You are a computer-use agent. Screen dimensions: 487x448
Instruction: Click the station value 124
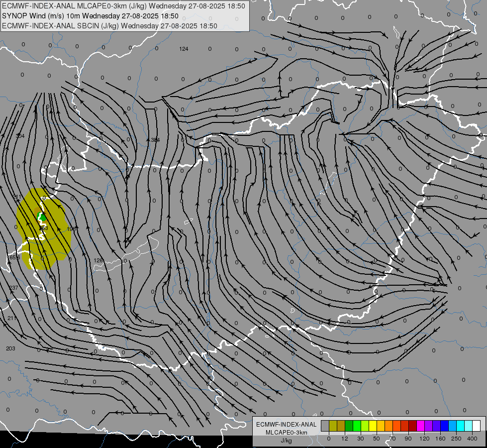click(x=184, y=49)
